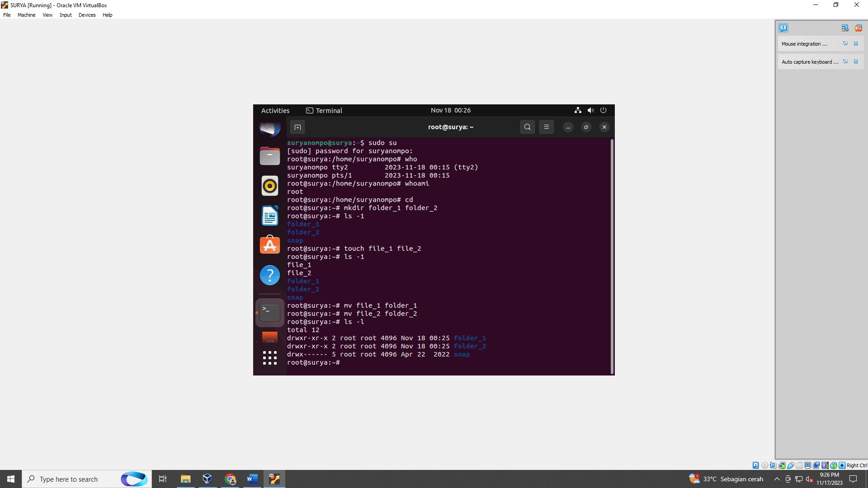Open the File menu in VirtualBox
The width and height of the screenshot is (868, 488).
(7, 15)
